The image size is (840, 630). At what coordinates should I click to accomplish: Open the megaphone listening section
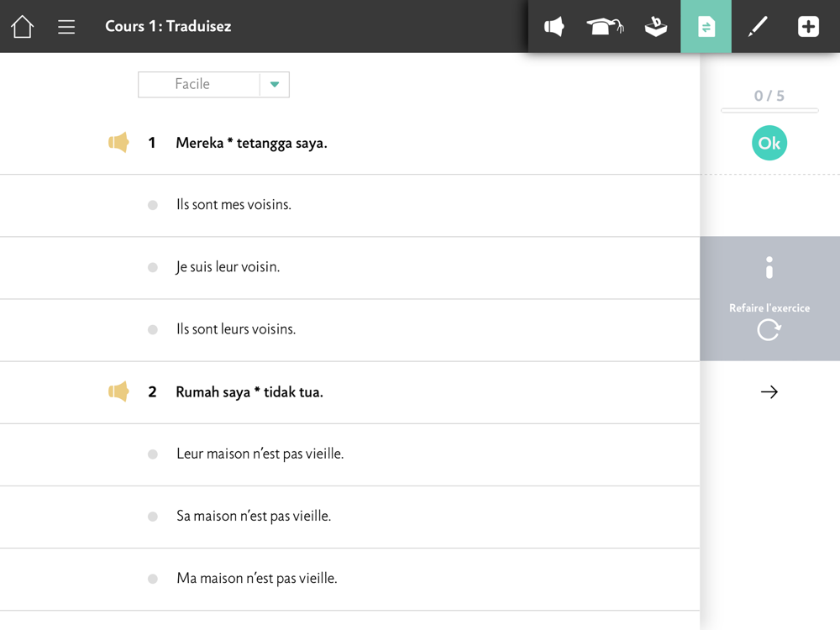click(x=554, y=27)
